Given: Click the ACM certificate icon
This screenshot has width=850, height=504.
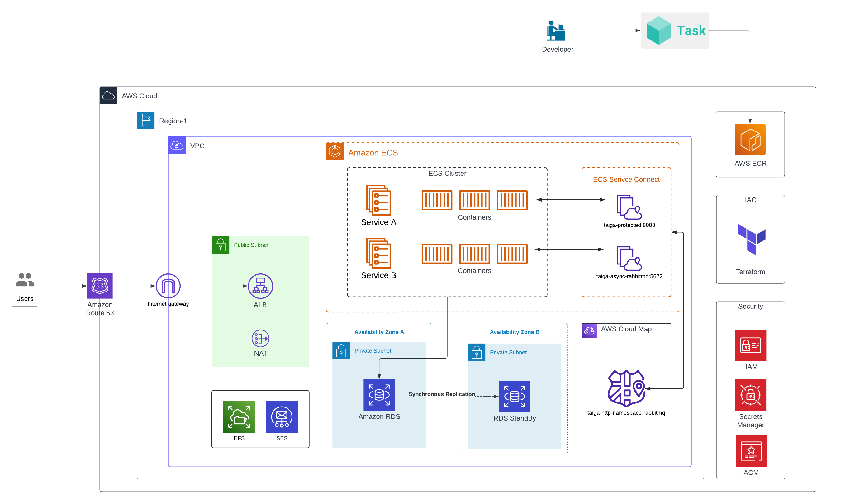Looking at the screenshot, I should click(751, 451).
